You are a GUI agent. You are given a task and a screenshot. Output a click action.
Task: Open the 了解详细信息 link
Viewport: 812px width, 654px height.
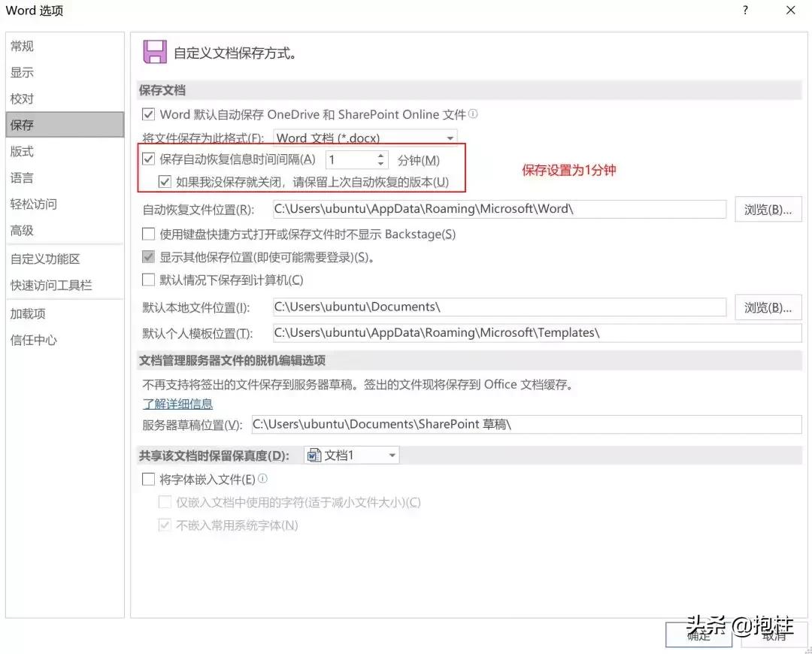177,404
